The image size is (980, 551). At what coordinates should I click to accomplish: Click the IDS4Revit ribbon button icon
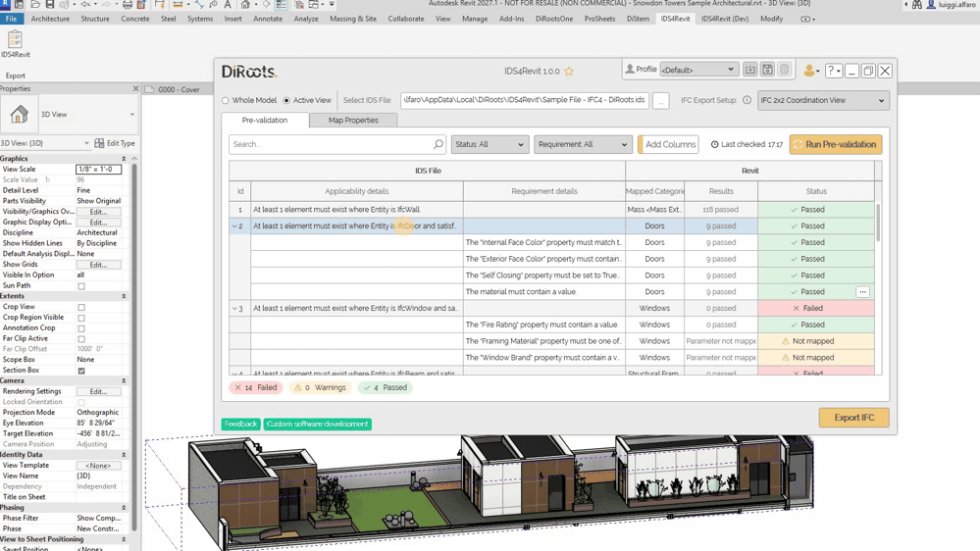15,39
